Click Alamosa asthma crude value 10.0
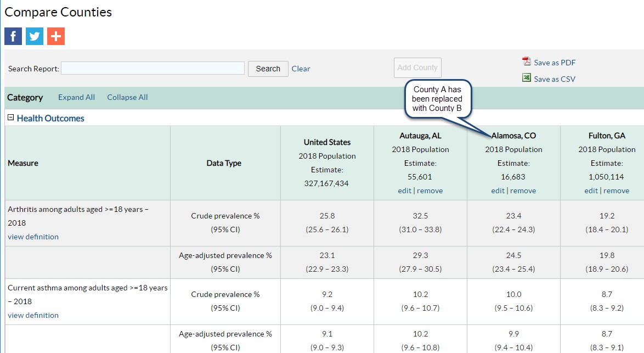This screenshot has width=644, height=353. (x=513, y=294)
